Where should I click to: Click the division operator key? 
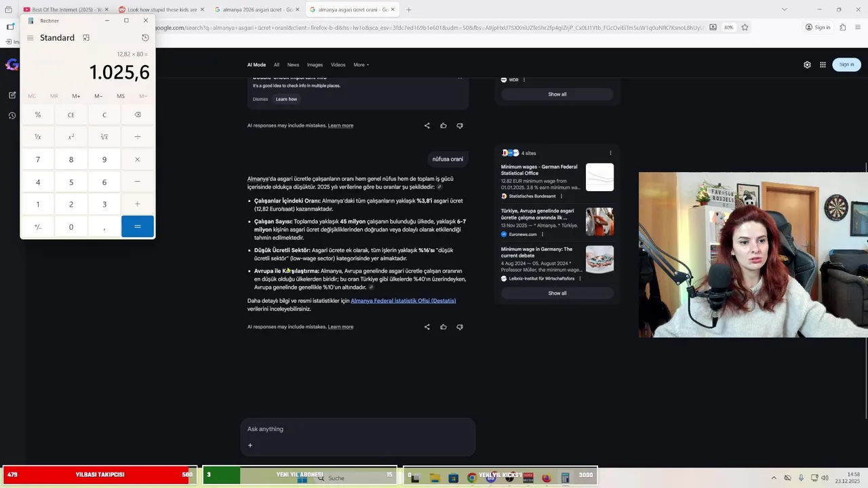[138, 137]
